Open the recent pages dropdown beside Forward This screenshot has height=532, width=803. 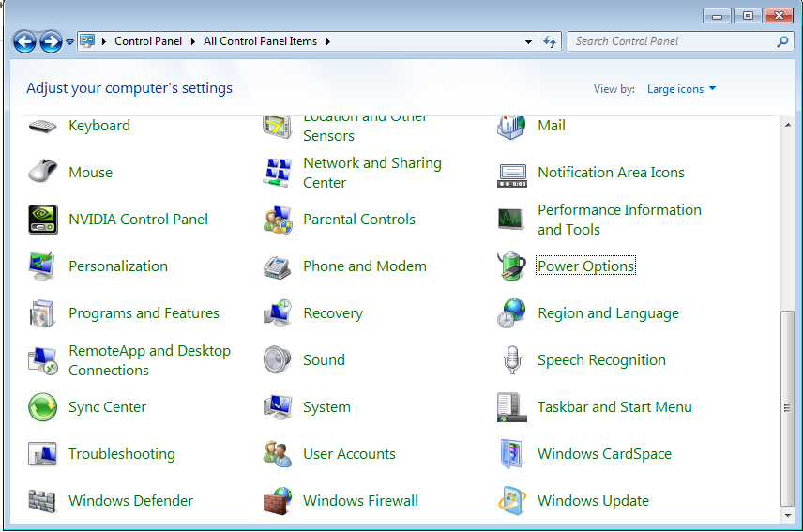(70, 42)
